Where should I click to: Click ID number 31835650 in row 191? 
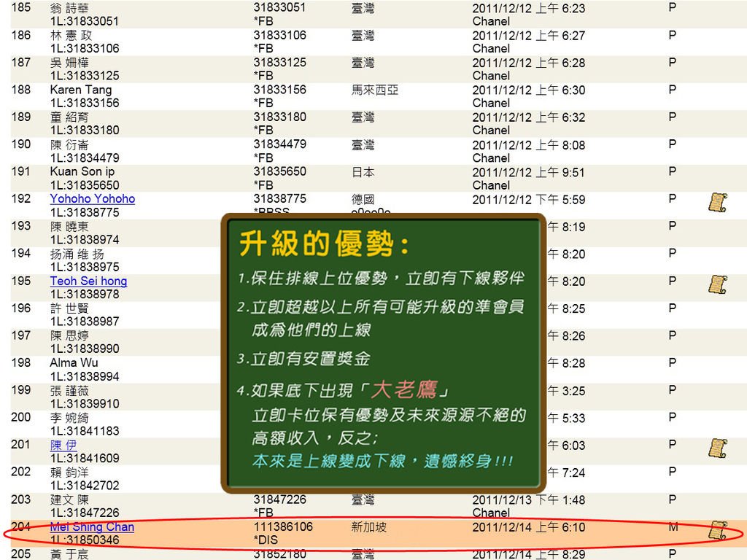click(x=279, y=171)
